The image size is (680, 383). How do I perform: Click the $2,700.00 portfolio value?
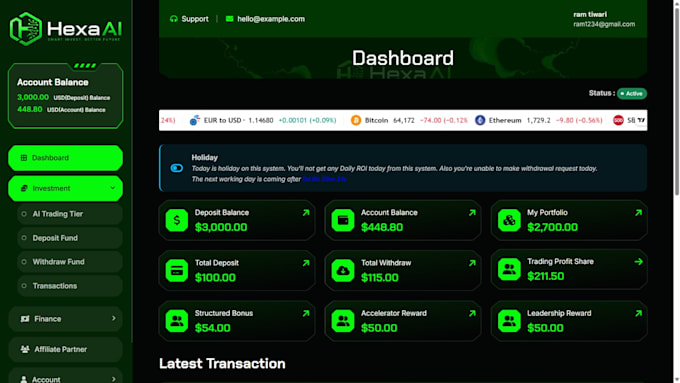pos(552,227)
